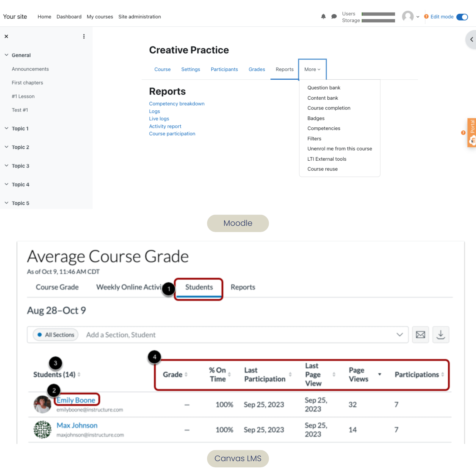Select Question bank from More menu

click(x=324, y=88)
